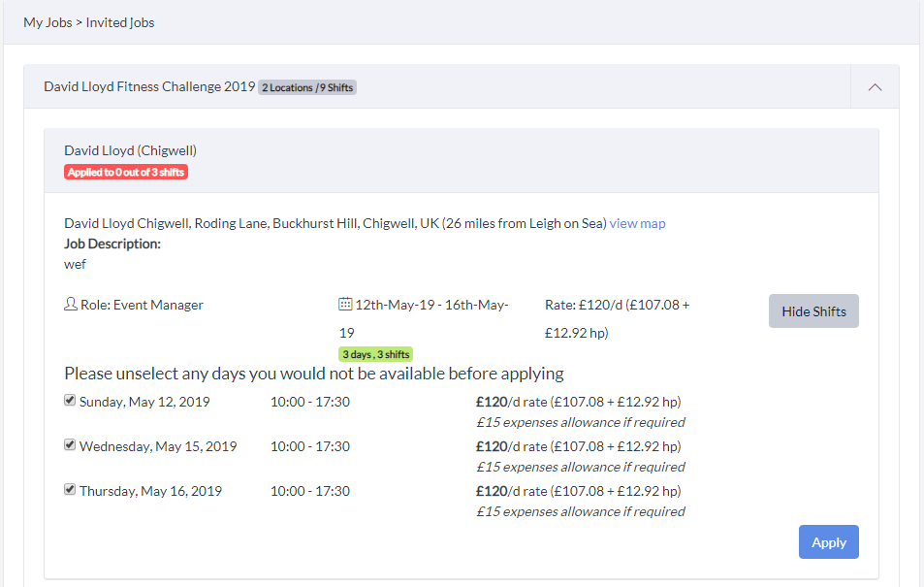Screen dimensions: 924x587
Task: Click the Wednesday shift time 10:00 - 17:30
Action: pyautogui.click(x=310, y=446)
